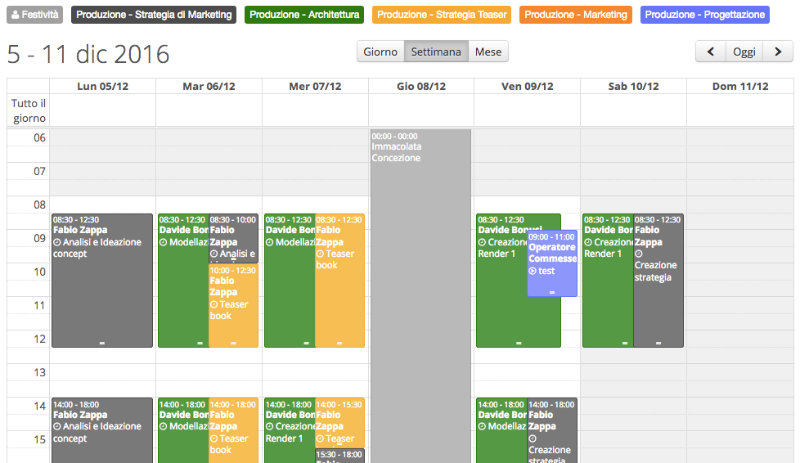This screenshot has width=800, height=463.
Task: Open the Immacolata Concezione holiday event
Action: point(419,250)
